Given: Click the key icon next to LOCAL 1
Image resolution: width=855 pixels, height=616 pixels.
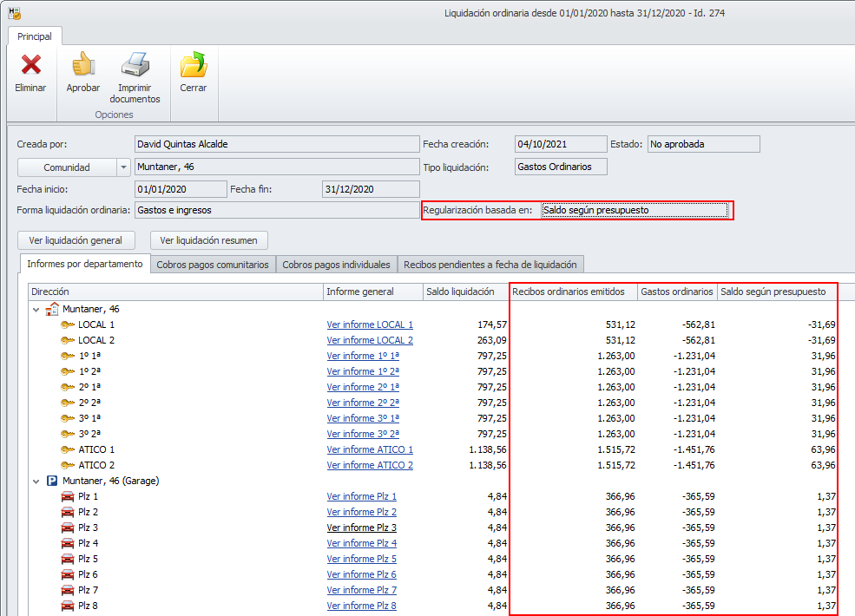Looking at the screenshot, I should pyautogui.click(x=66, y=324).
